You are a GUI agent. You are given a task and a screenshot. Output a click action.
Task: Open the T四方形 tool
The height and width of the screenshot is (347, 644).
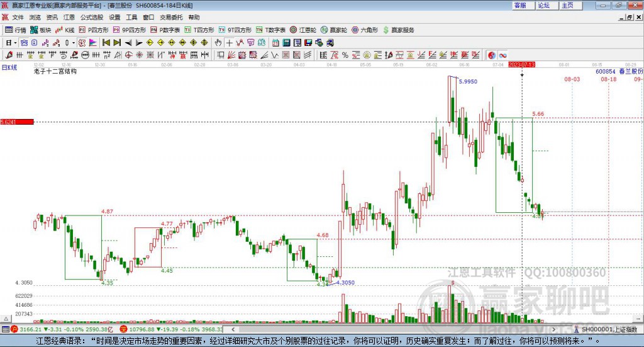tap(199, 30)
